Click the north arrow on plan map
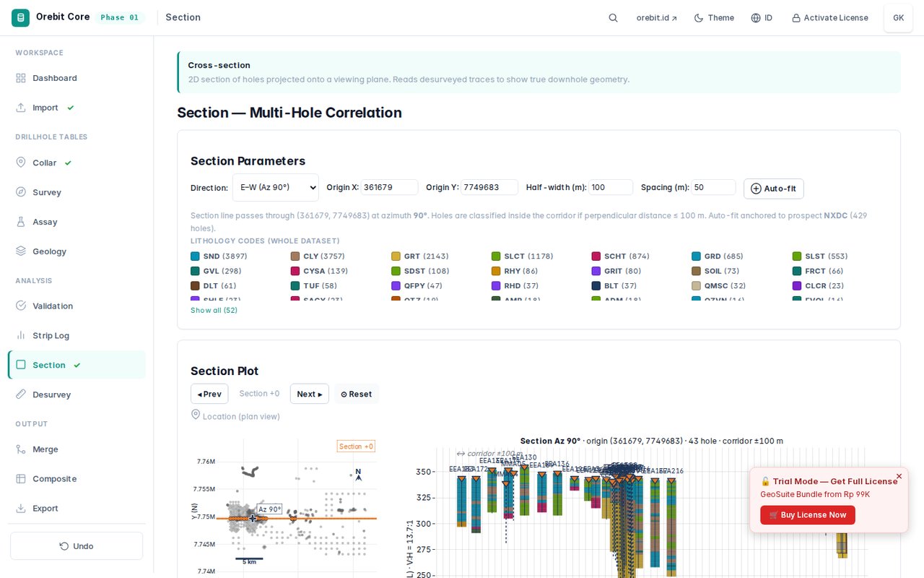924x578 pixels. (359, 475)
